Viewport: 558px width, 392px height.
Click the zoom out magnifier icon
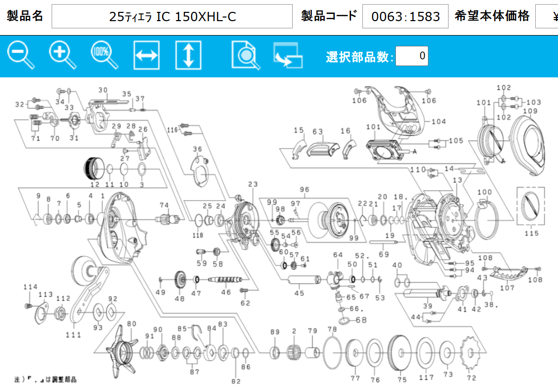[21, 55]
